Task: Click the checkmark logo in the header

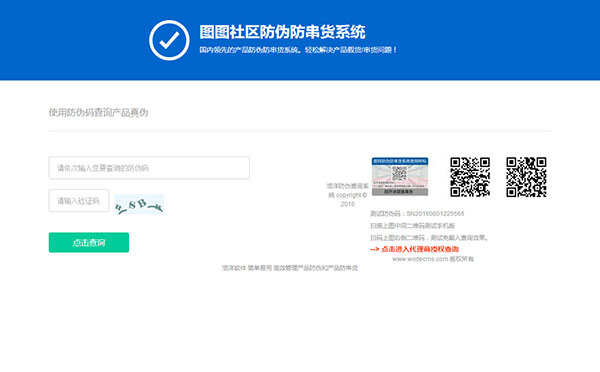Action: point(169,40)
